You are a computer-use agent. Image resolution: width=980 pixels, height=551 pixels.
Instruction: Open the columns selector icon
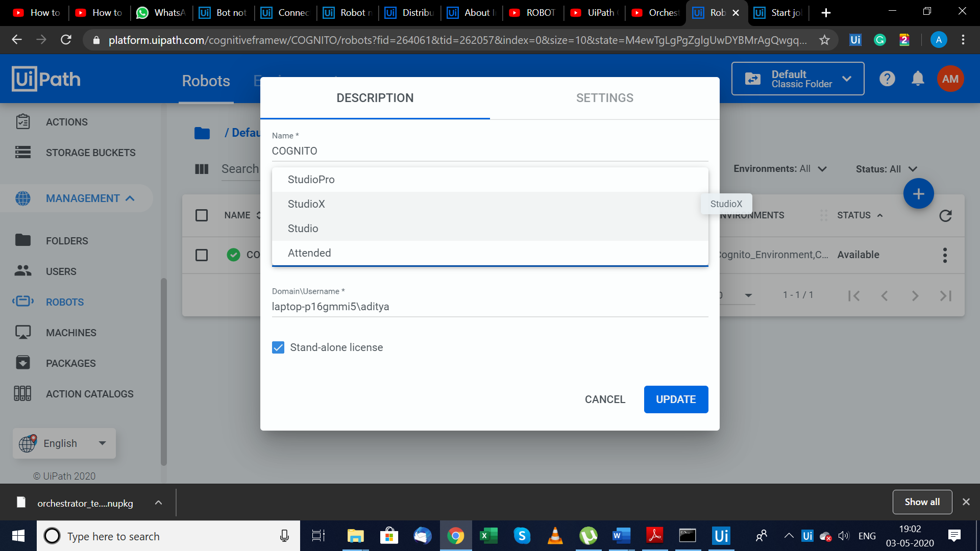point(202,169)
